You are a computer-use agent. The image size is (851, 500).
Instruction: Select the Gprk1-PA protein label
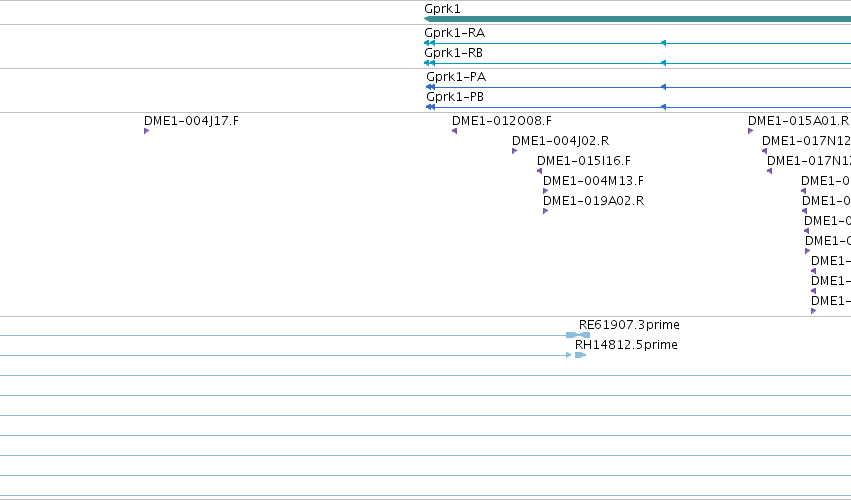click(x=456, y=77)
